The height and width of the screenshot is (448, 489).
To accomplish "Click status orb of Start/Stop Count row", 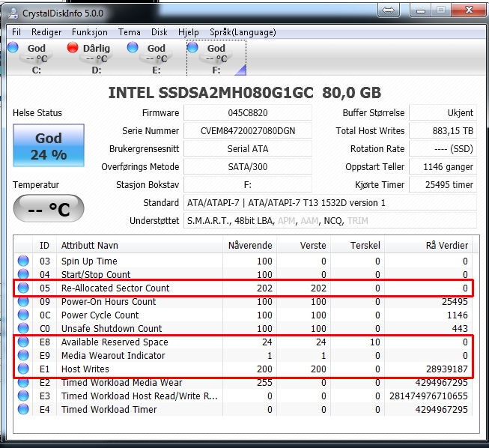I will [x=23, y=274].
